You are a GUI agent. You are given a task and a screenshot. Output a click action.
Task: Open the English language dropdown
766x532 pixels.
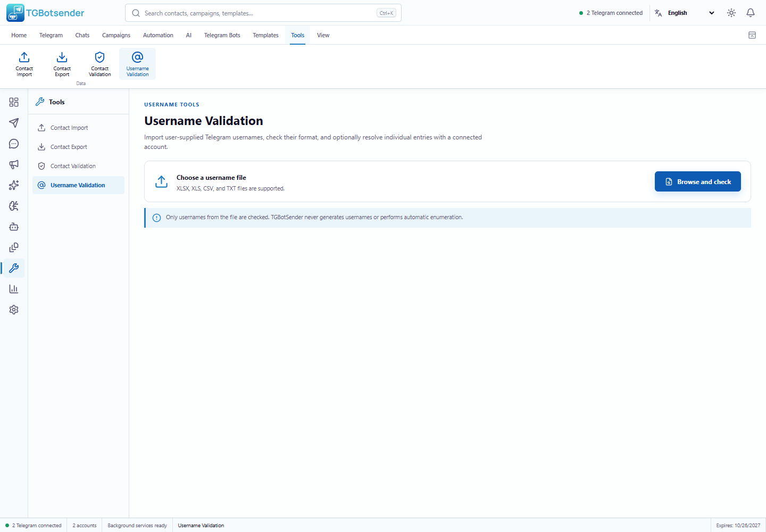tap(685, 13)
